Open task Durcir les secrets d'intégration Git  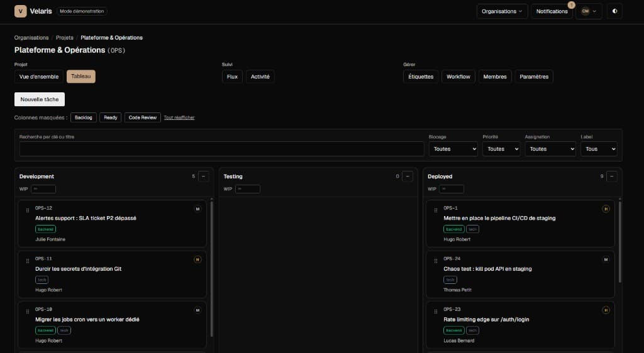tap(79, 269)
